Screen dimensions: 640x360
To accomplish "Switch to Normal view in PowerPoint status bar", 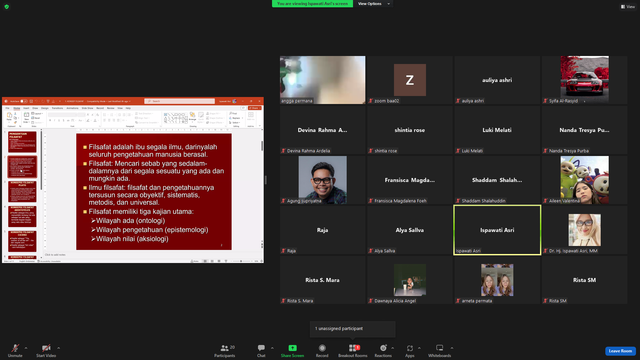I will click(205, 261).
